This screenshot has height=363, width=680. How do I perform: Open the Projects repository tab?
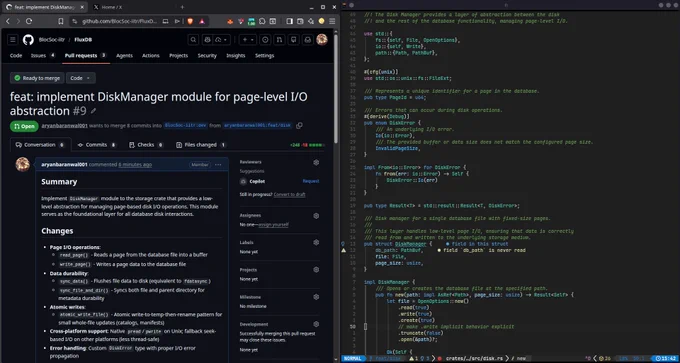click(x=178, y=56)
